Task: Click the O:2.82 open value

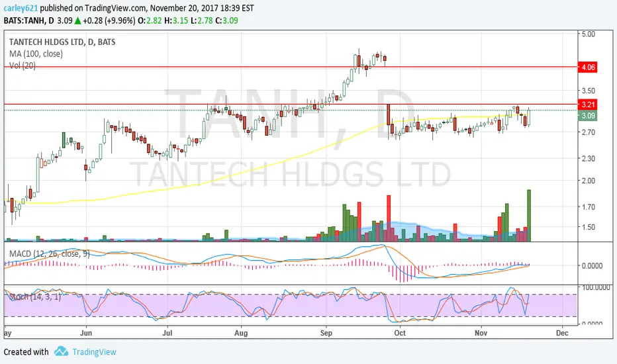Action: click(150, 21)
